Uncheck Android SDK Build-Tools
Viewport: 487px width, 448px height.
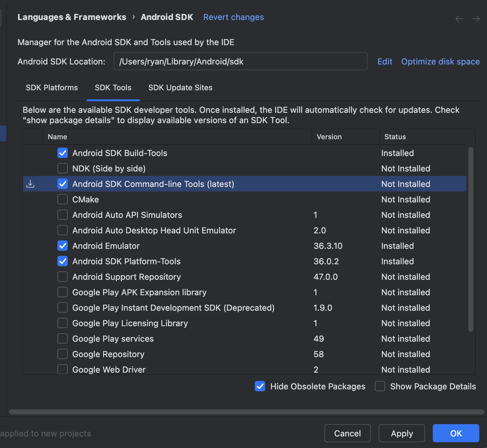[63, 153]
